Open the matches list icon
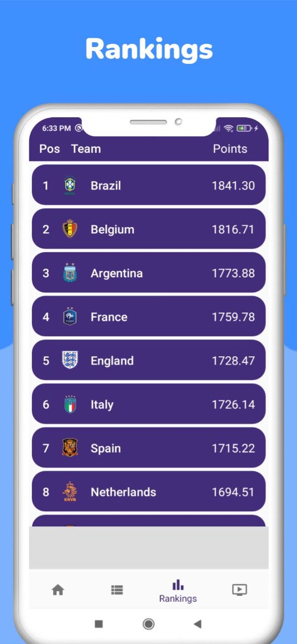 point(117,590)
